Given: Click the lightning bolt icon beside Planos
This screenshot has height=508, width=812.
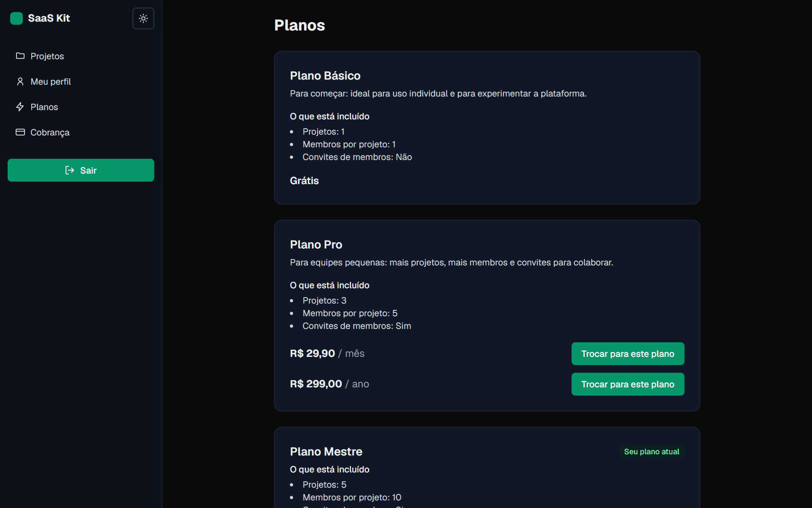Looking at the screenshot, I should coord(20,107).
